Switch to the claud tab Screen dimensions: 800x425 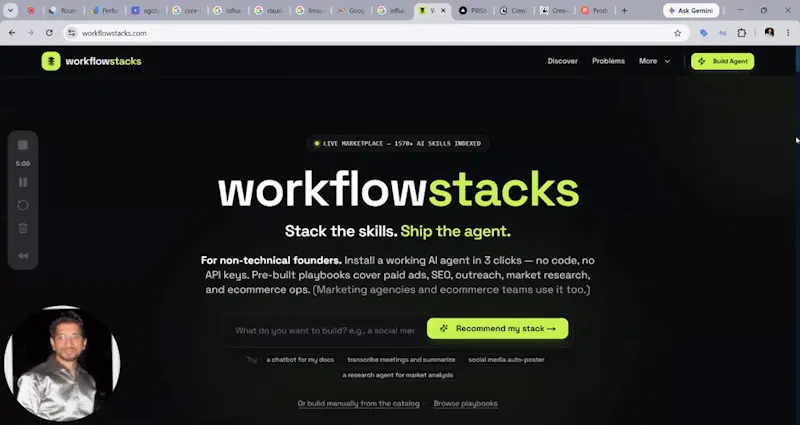(268, 10)
